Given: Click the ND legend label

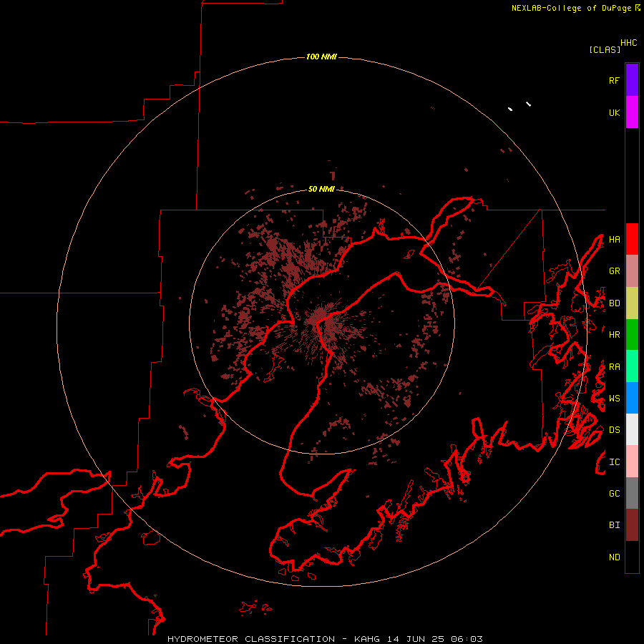Looking at the screenshot, I should click(x=614, y=557).
